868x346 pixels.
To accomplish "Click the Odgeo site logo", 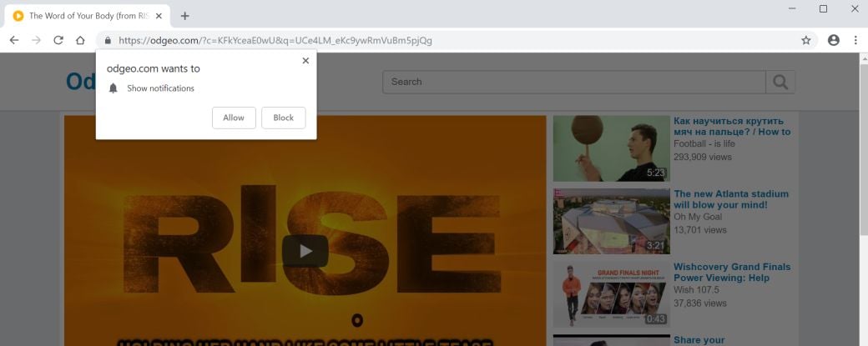I will 81,82.
